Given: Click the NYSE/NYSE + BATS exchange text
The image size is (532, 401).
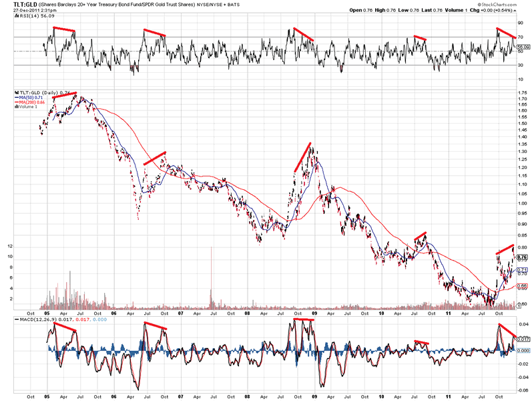Looking at the screenshot, I should (218, 5).
